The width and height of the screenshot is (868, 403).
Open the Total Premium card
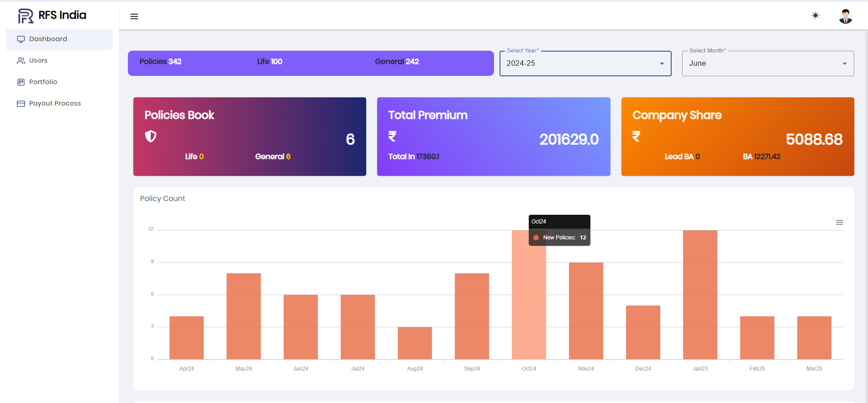(493, 137)
